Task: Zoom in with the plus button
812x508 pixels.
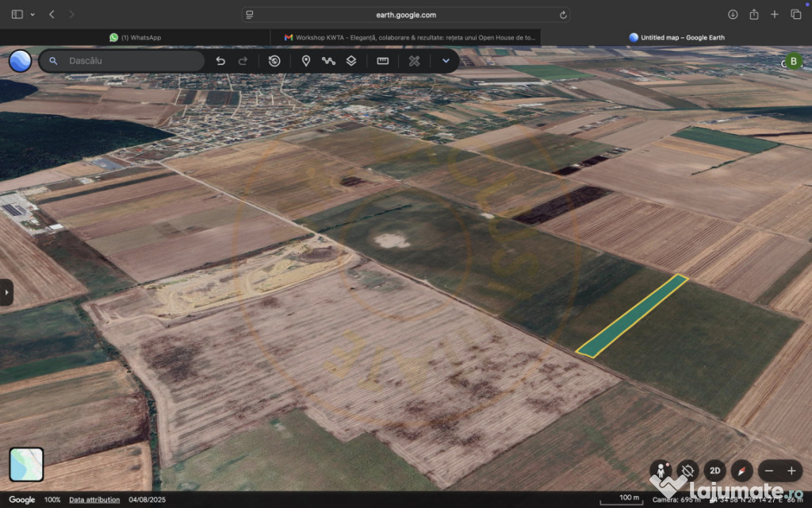Action: 791,470
